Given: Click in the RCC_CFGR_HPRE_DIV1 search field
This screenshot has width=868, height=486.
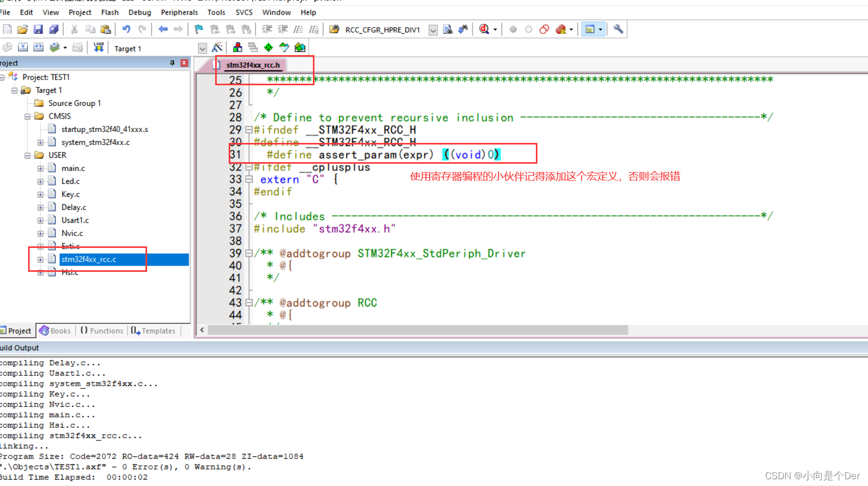Looking at the screenshot, I should 385,30.
